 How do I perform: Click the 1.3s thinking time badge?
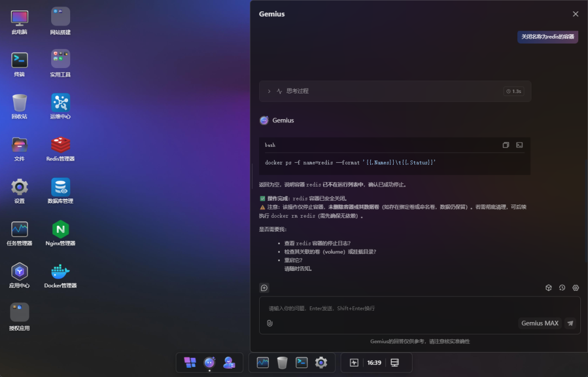514,91
